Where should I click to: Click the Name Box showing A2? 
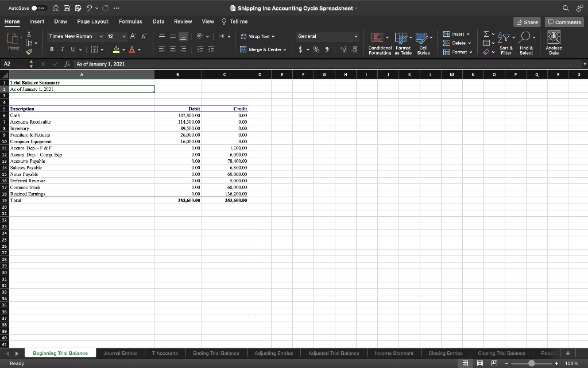(14, 64)
